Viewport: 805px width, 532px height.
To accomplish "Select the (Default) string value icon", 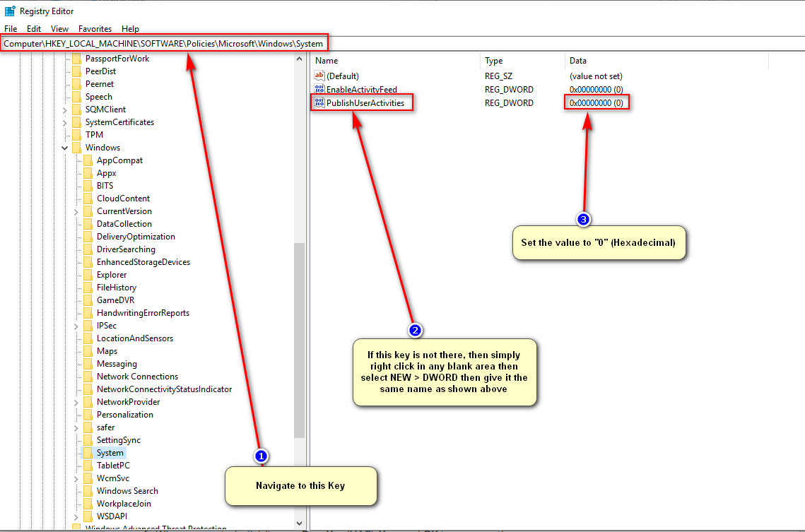I will [x=319, y=76].
